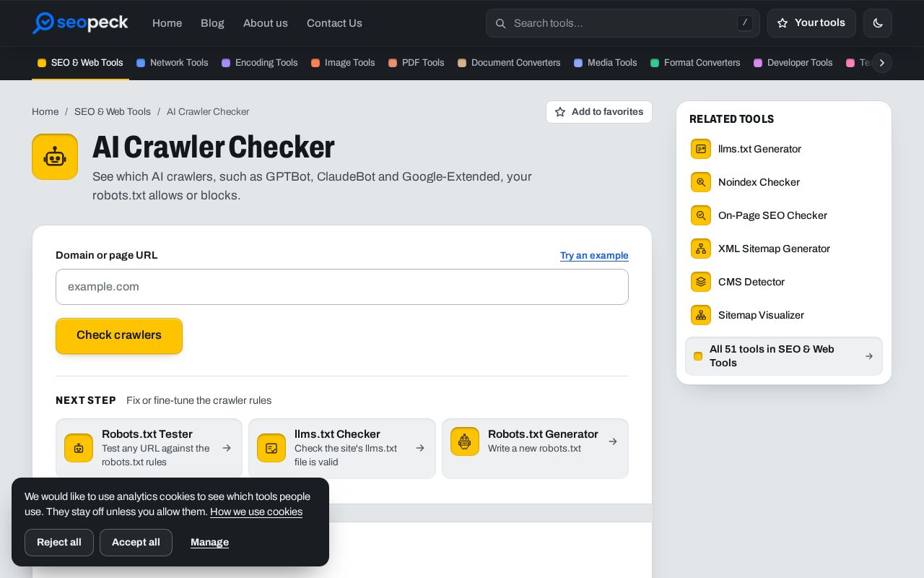Click Try an example link
Viewport: 924px width, 578px height.
(594, 256)
